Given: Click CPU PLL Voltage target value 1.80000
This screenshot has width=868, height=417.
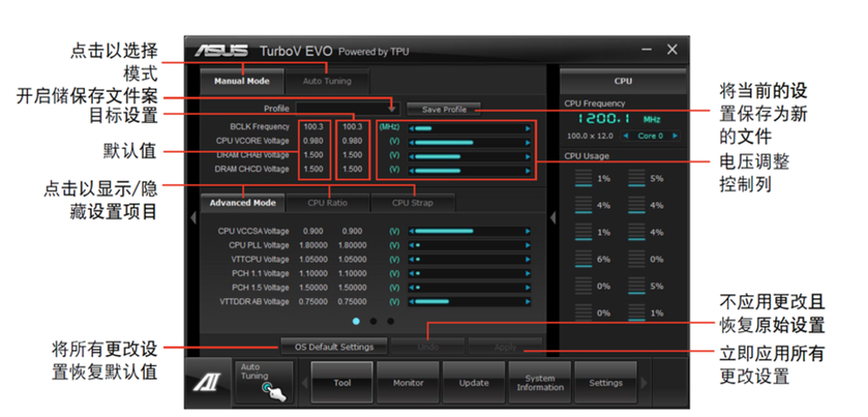Looking at the screenshot, I should (352, 245).
